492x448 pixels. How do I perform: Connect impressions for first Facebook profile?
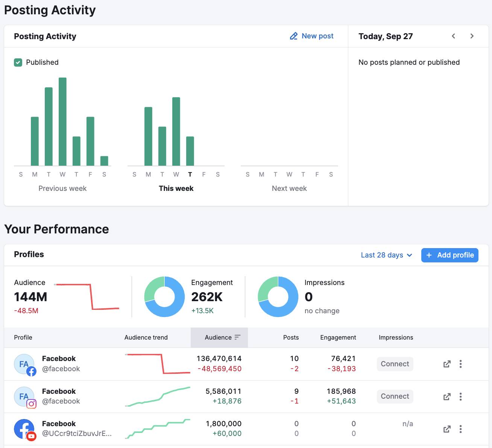tap(395, 364)
